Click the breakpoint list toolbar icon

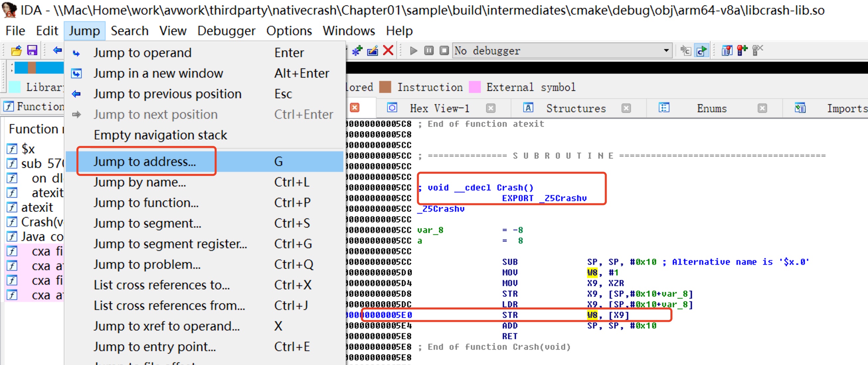click(x=727, y=51)
